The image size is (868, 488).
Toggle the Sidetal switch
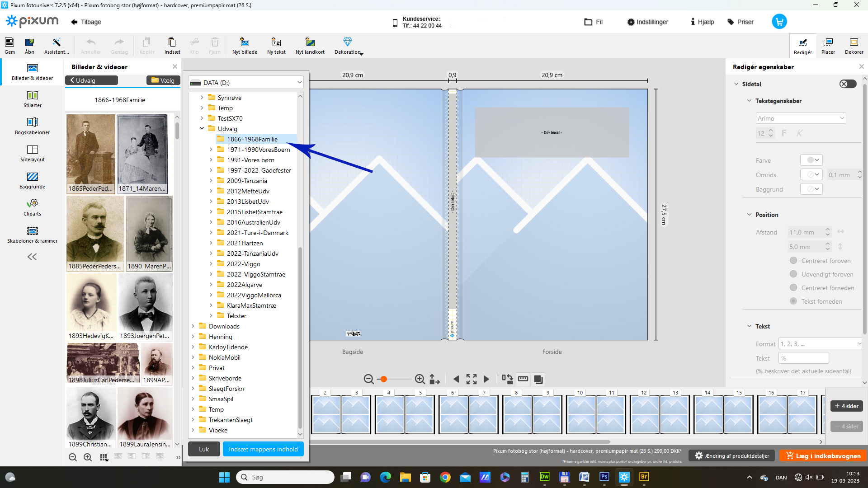(848, 84)
